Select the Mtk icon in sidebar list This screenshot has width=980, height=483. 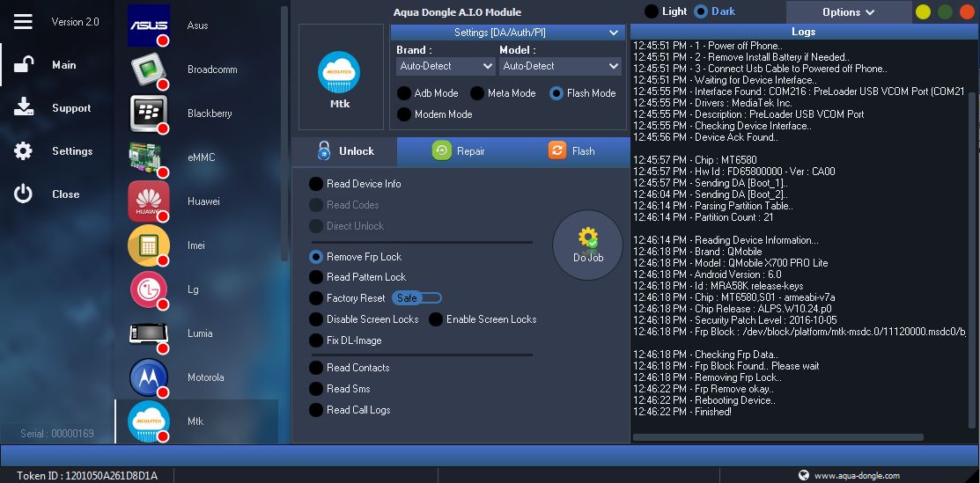tap(149, 421)
